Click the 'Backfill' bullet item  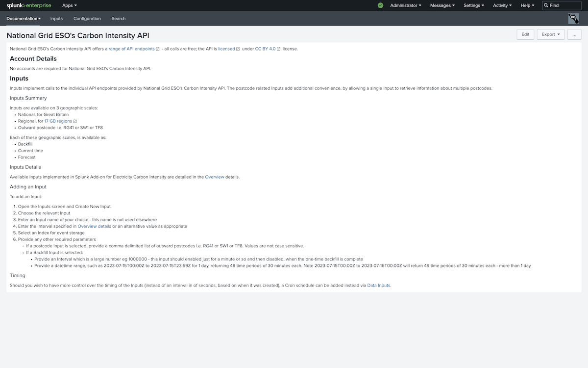25,144
